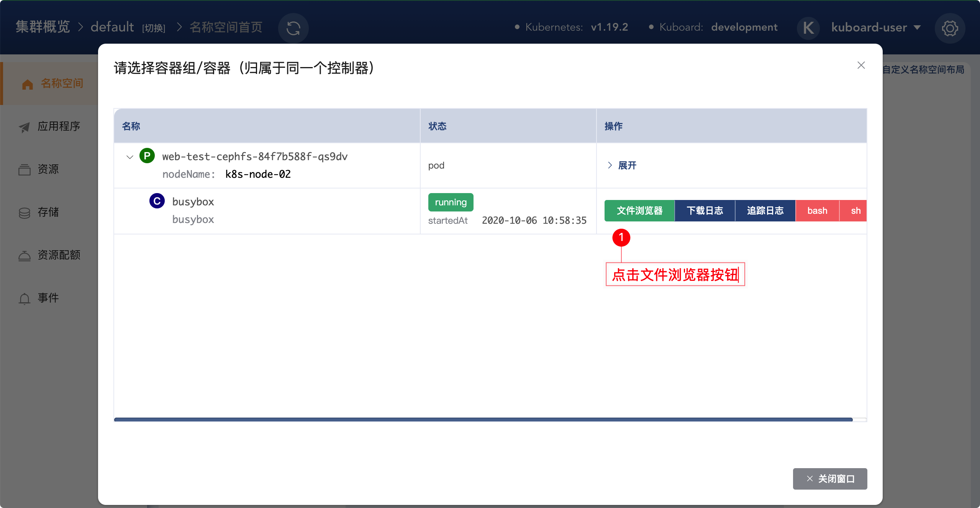Click the 关闭窗口 button

[x=830, y=479]
